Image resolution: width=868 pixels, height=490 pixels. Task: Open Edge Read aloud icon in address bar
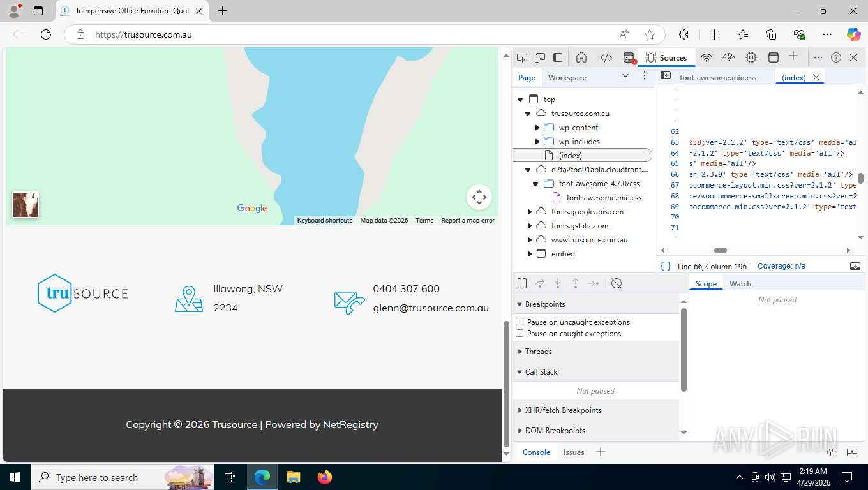624,34
